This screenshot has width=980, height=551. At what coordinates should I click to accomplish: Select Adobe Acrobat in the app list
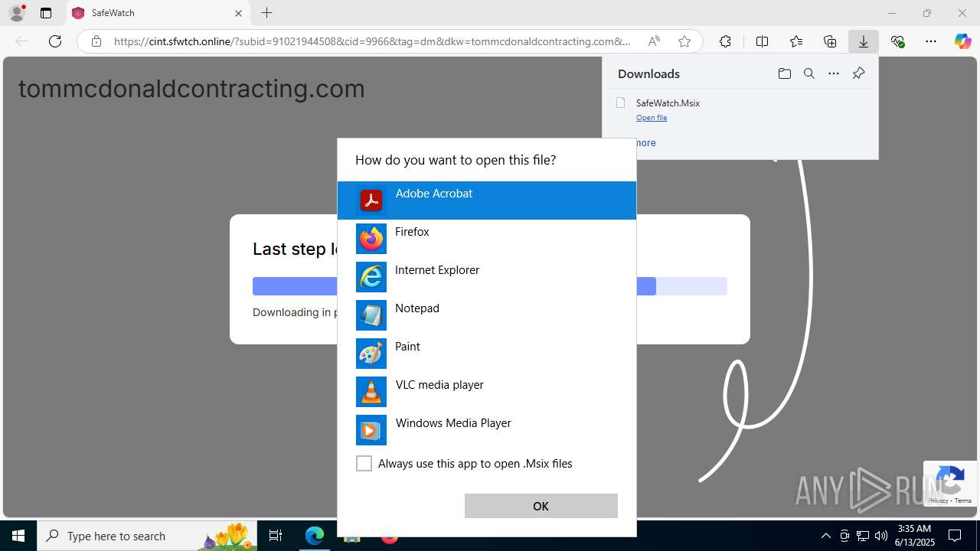[487, 201]
